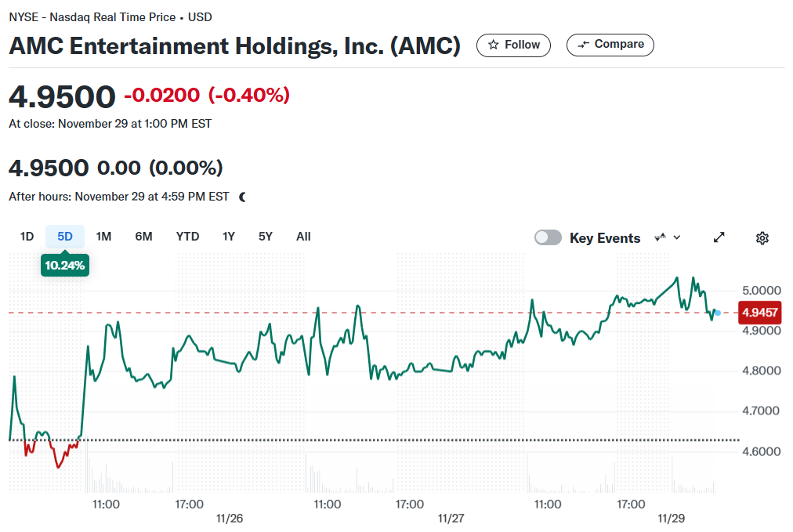Select the 5Y time range
The height and width of the screenshot is (532, 793).
coord(266,237)
